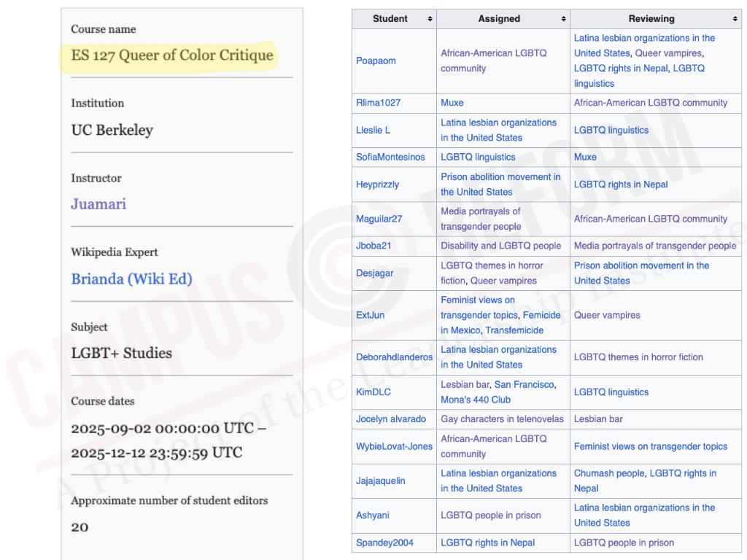Open Chumash people article link
This screenshot has width=747, height=560.
(609, 473)
